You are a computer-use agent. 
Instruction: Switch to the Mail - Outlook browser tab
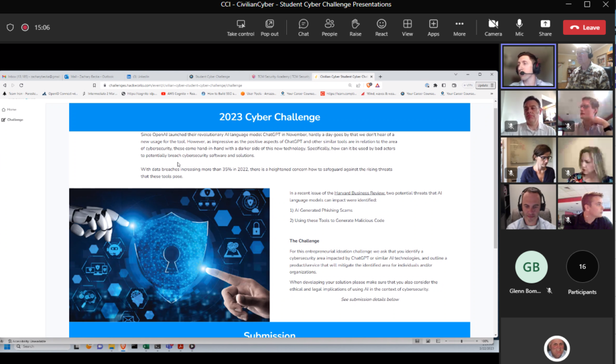tap(92, 76)
